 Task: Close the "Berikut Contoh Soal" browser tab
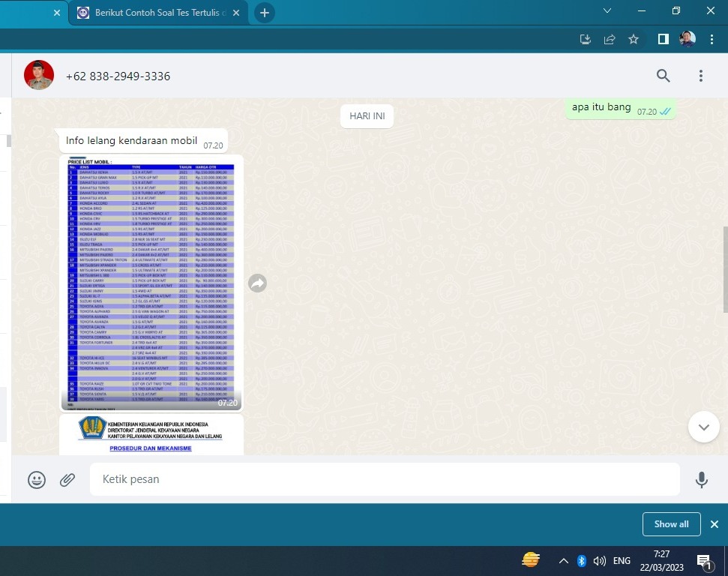coord(236,13)
